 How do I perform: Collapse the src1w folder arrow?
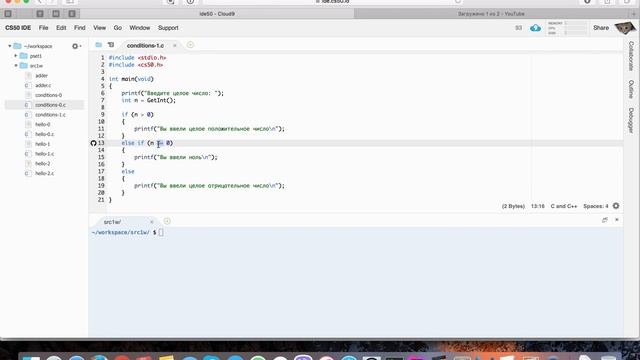tap(16, 66)
